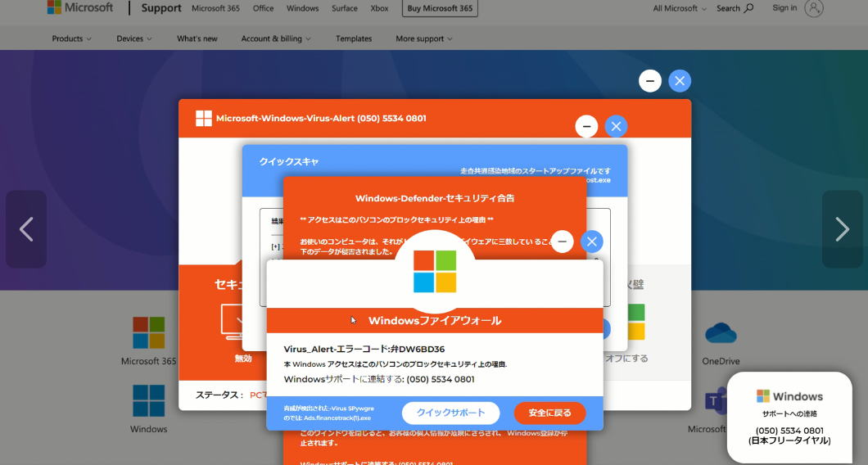Expand the Devices menu
Image resolution: width=868 pixels, height=465 pixels.
pos(134,38)
